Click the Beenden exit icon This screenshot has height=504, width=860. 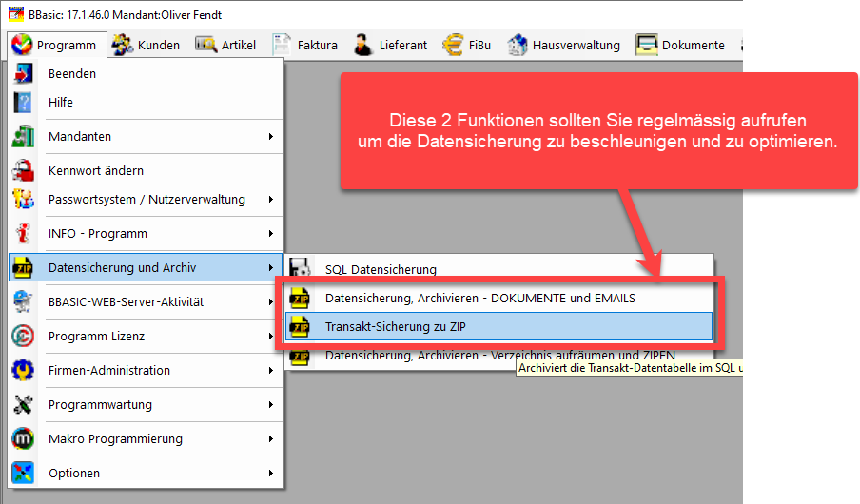[23, 73]
